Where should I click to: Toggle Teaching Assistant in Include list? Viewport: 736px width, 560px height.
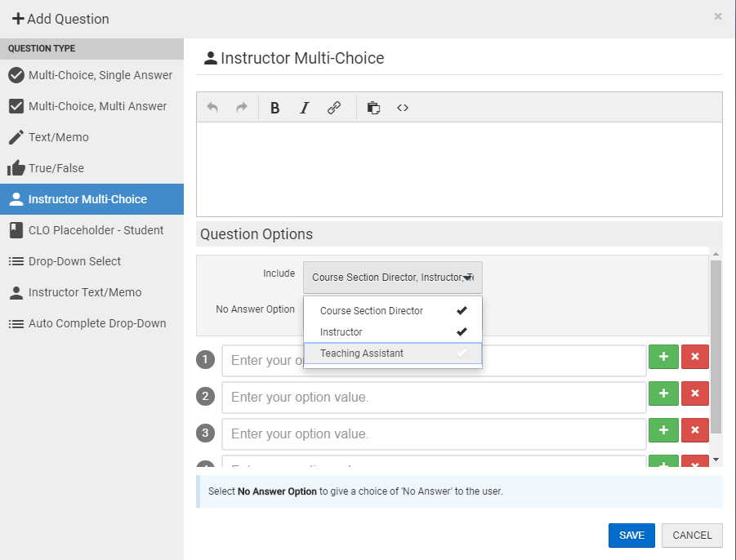pyautogui.click(x=392, y=353)
